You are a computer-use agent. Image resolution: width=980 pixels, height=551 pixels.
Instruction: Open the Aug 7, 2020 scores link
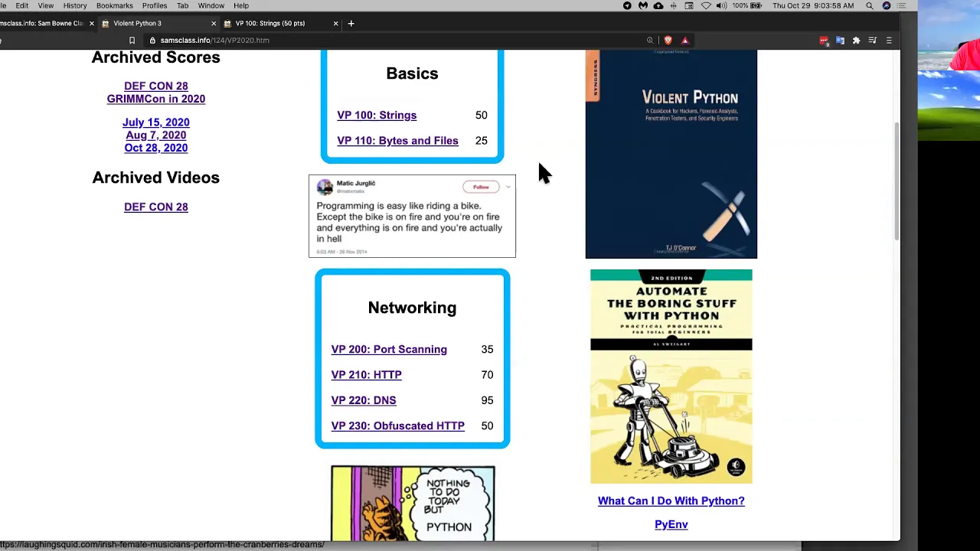[156, 135]
